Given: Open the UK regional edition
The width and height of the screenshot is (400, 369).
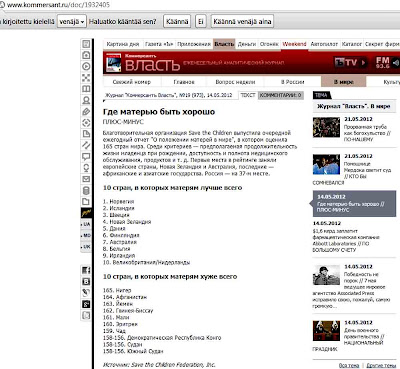Looking at the screenshot, I should click(x=86, y=247).
